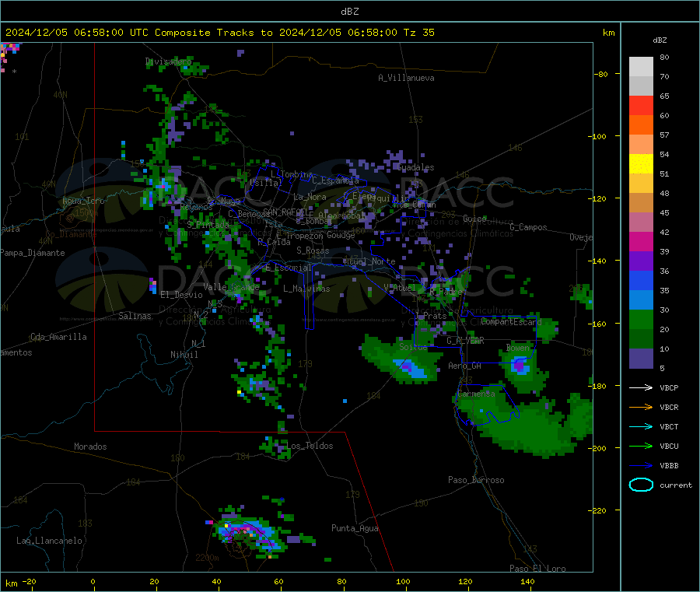Click the 36 dBZ purple swatch

coord(641,261)
